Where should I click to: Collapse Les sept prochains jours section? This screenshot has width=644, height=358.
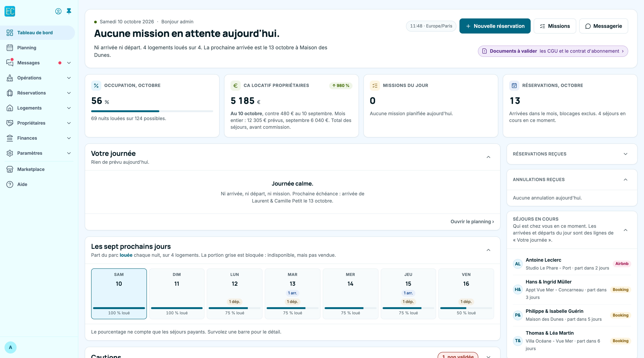488,250
